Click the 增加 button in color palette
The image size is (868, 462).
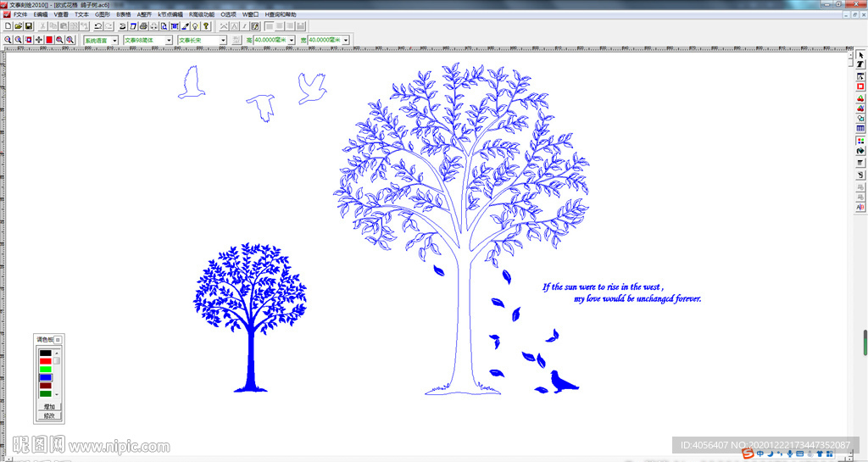49,407
